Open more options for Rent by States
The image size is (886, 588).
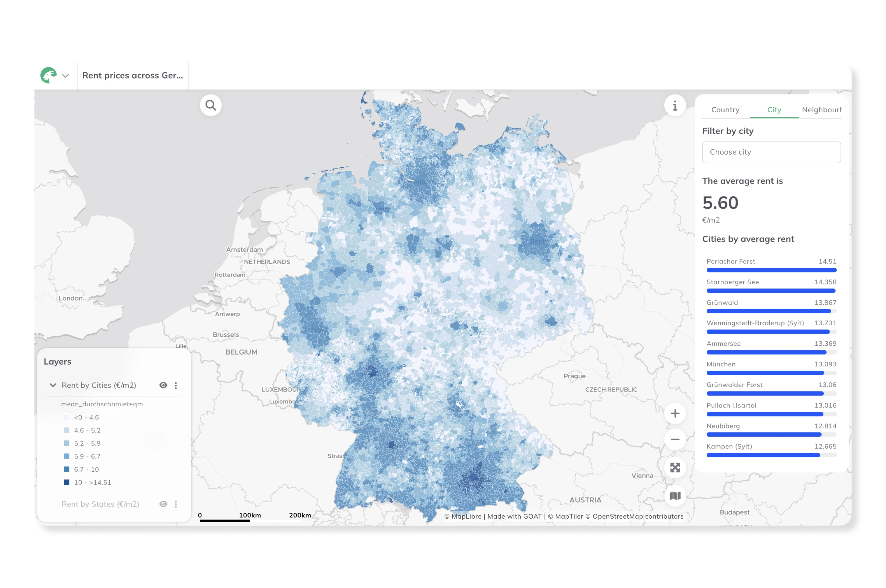click(x=176, y=504)
